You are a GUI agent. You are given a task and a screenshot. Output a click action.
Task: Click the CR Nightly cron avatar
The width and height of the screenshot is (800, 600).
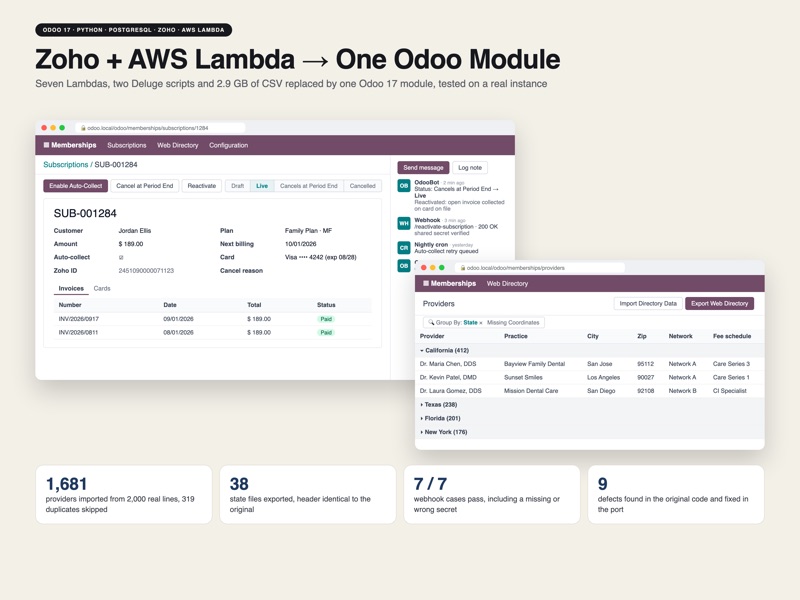coord(404,247)
